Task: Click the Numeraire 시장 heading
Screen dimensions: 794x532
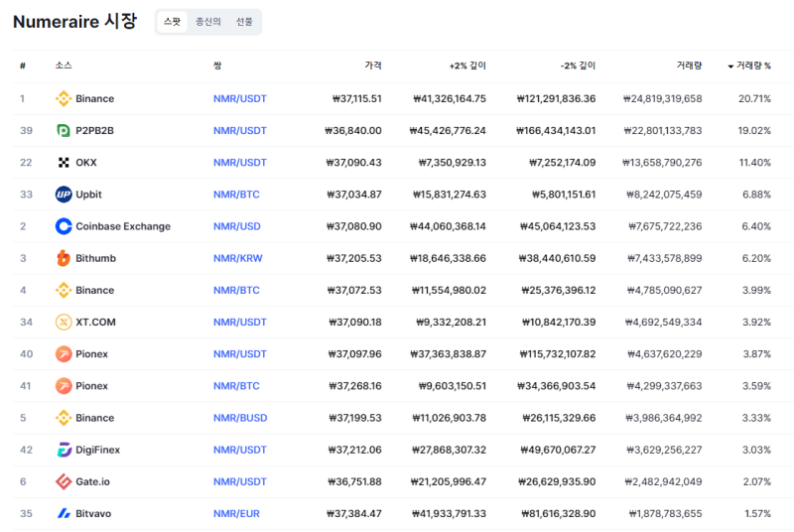Action: click(x=75, y=21)
